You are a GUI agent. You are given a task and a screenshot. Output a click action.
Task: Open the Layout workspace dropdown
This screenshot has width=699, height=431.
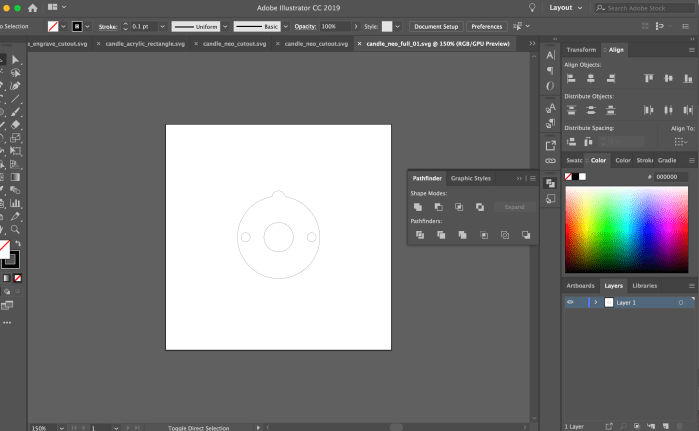click(x=566, y=7)
